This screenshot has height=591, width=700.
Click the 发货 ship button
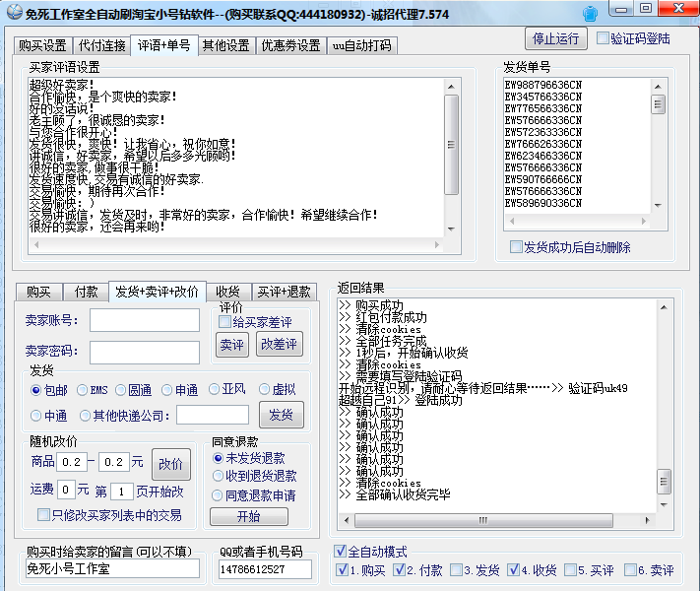(281, 415)
